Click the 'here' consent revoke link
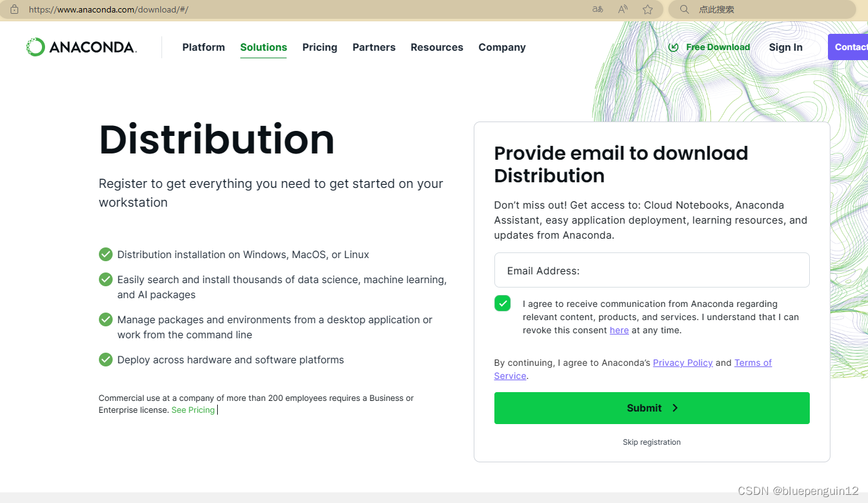This screenshot has height=503, width=868. (x=619, y=330)
